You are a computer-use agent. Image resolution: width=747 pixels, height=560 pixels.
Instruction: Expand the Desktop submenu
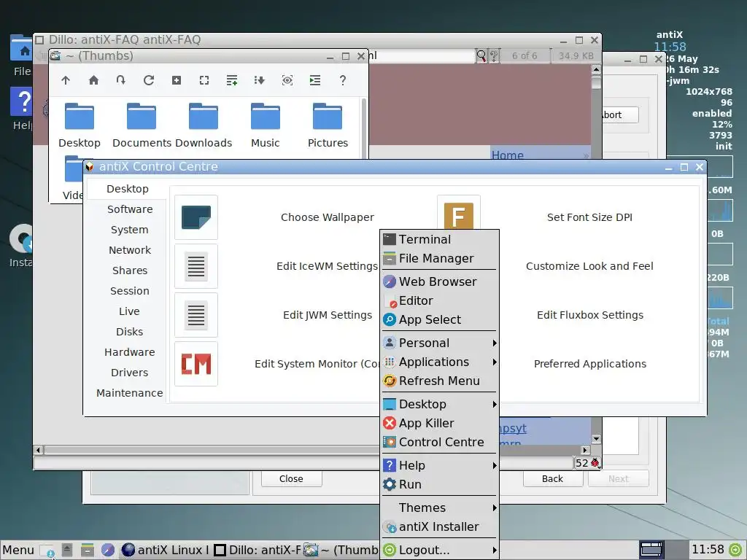(x=439, y=404)
